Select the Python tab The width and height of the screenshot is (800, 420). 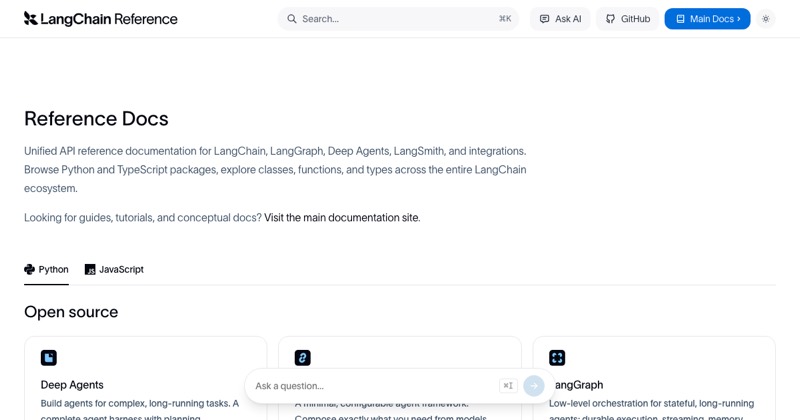pyautogui.click(x=46, y=269)
